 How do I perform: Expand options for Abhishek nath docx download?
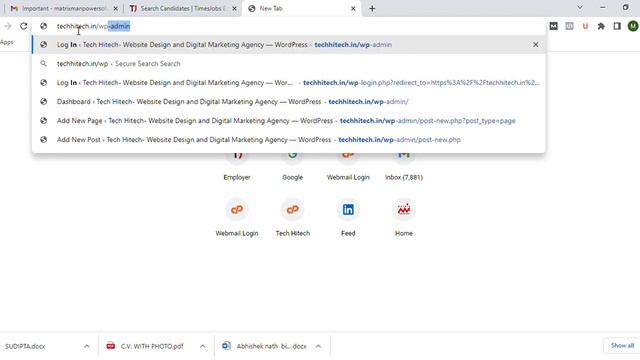tap(318, 346)
